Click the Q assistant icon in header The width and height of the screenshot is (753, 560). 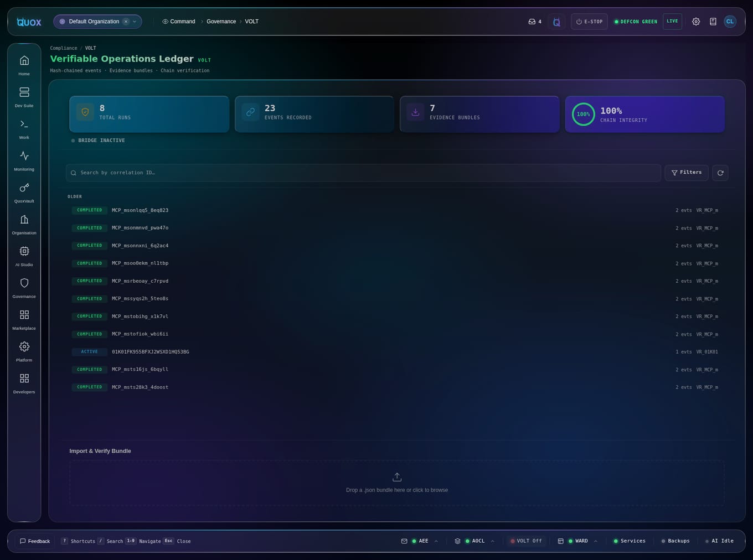click(556, 22)
